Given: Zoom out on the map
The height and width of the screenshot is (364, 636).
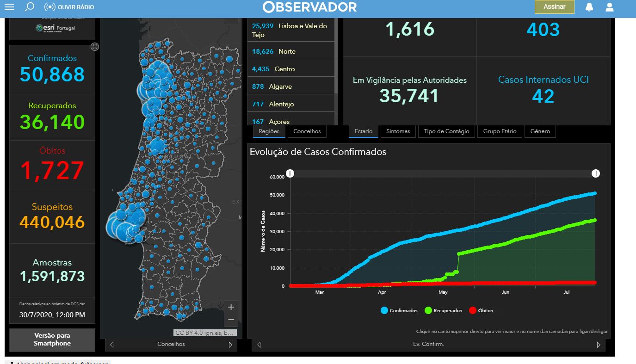Looking at the screenshot, I should pyautogui.click(x=231, y=320).
